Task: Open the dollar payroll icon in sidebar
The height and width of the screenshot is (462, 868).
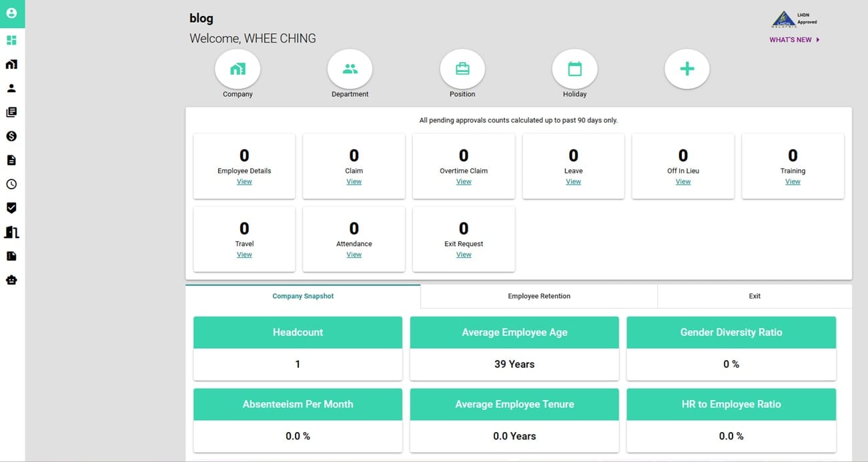Action: tap(11, 136)
